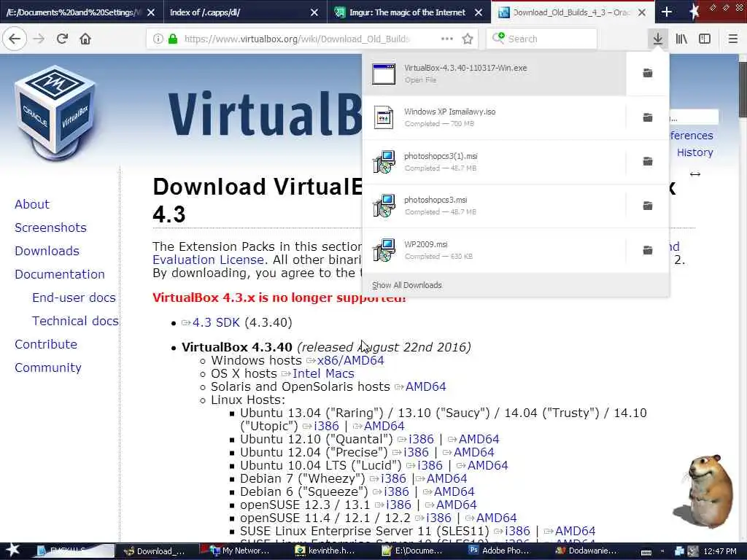The width and height of the screenshot is (747, 560).
Task: Open VirtualBox-4.3.40-110317-Win.exe download entry
Action: point(494,74)
